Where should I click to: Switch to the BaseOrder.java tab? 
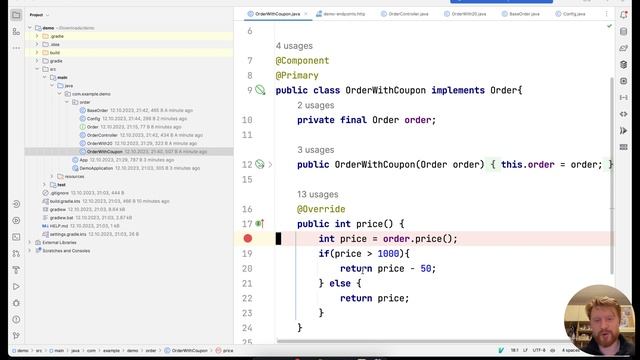[520, 14]
